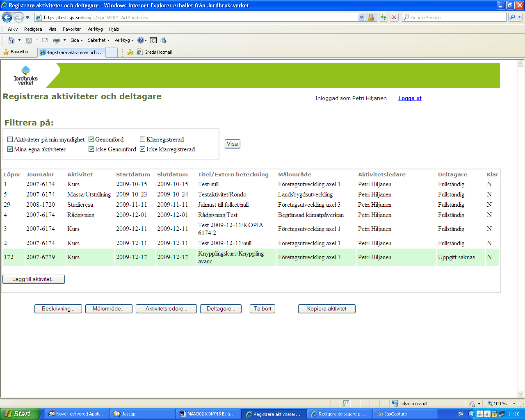Open the zoom level 100 % dropdown
The width and height of the screenshot is (525, 420).
pyautogui.click(x=514, y=404)
